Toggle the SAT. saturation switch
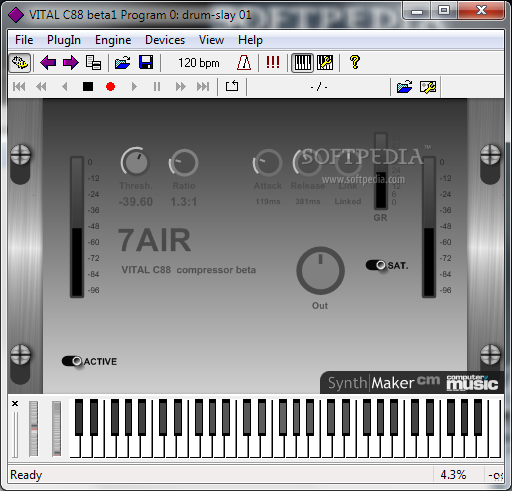The height and width of the screenshot is (491, 512). pos(376,265)
